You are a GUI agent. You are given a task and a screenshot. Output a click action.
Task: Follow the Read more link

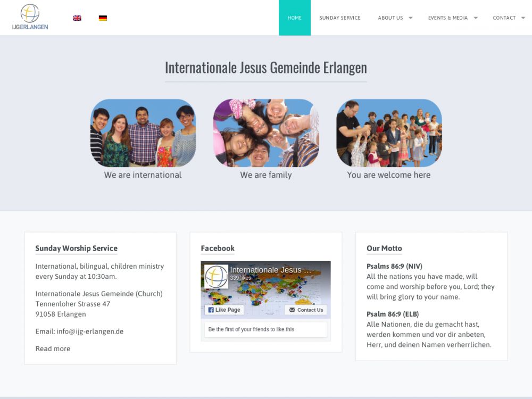[53, 349]
